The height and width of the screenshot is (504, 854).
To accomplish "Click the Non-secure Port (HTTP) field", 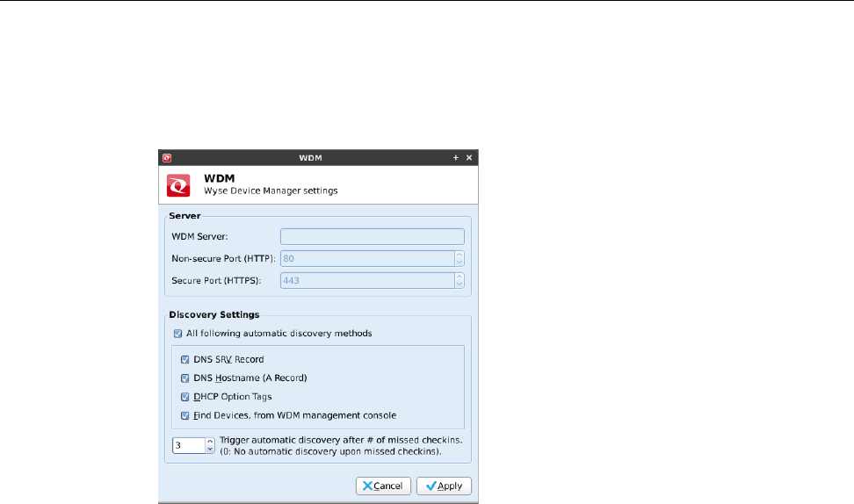I will 367,258.
